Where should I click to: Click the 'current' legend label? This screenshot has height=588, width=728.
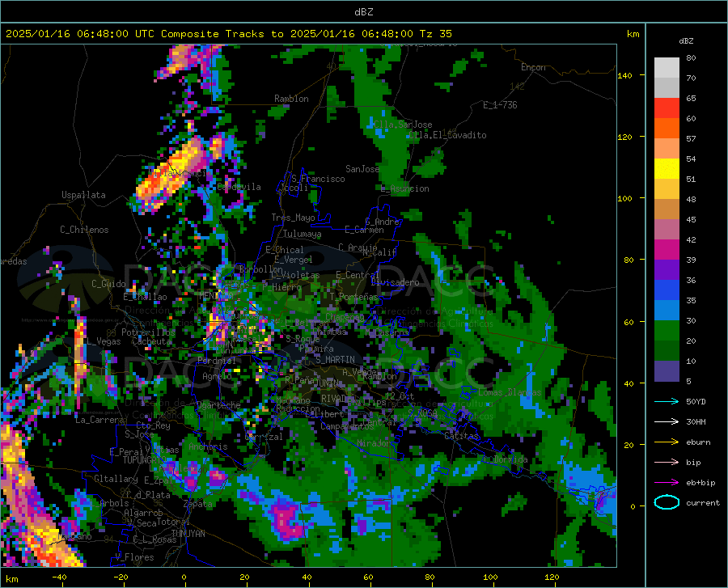[703, 502]
